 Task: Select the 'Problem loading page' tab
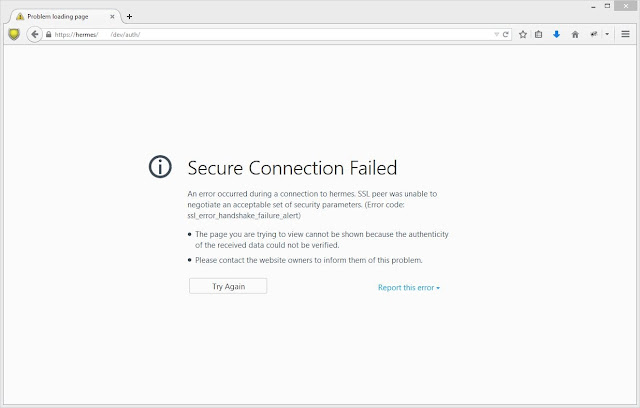(x=60, y=16)
